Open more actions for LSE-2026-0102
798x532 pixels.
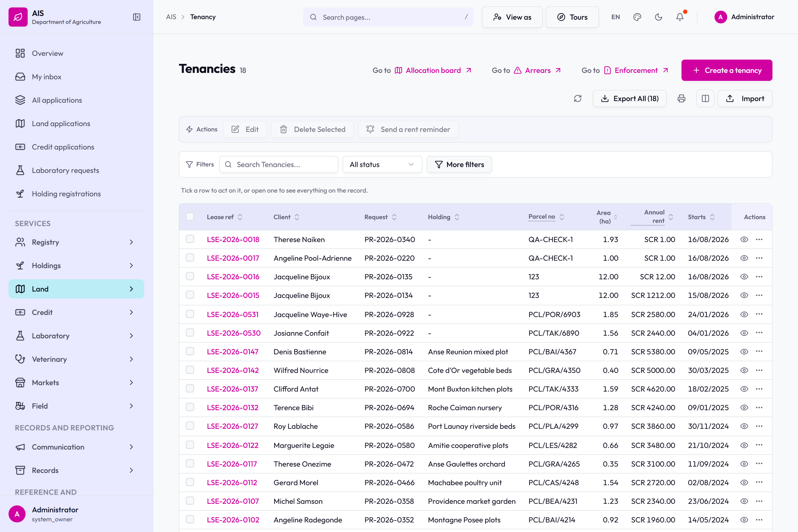[x=759, y=519]
